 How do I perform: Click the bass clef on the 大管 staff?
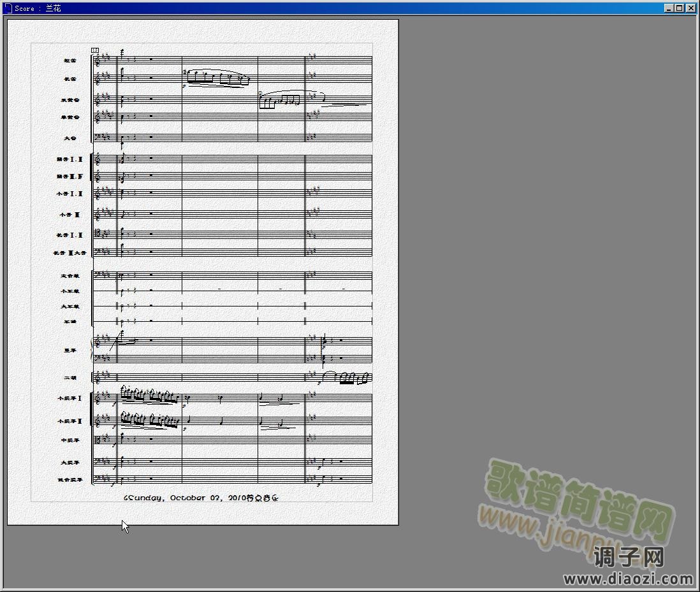(97, 137)
